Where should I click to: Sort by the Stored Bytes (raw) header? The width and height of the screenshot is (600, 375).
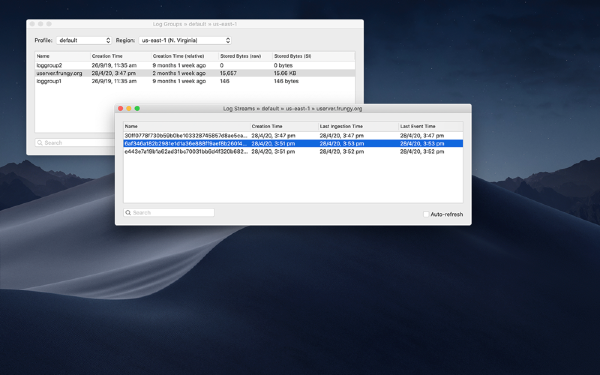point(245,56)
